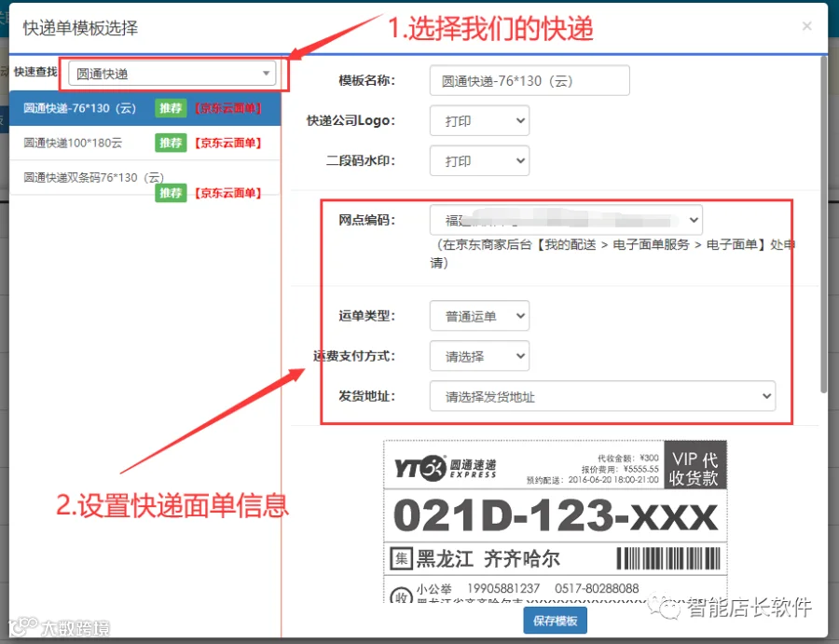This screenshot has height=644, width=839.
Task: Click the 收 circle icon in the preview
Action: tap(401, 596)
